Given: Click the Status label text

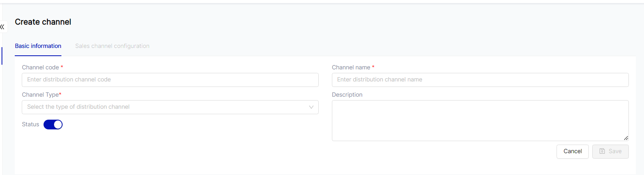Looking at the screenshot, I should (x=30, y=124).
